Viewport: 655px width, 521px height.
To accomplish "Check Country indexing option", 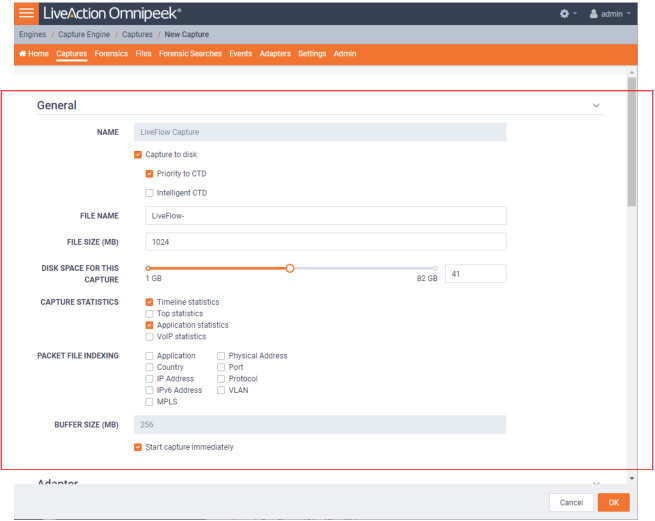I will (x=149, y=367).
